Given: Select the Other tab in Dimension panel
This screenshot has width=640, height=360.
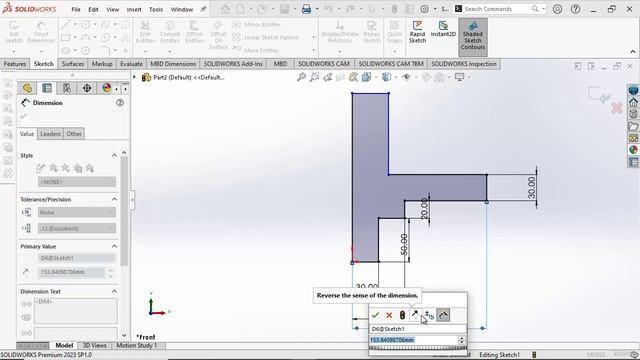Looking at the screenshot, I should 74,134.
